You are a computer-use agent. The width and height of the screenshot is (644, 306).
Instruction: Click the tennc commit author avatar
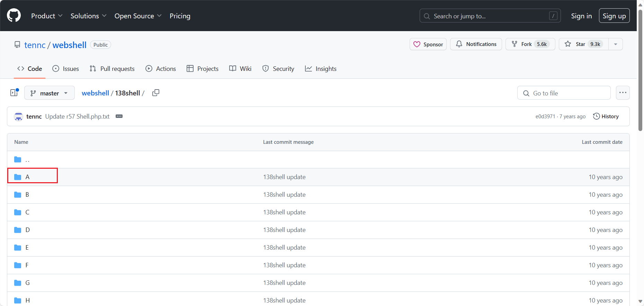pos(18,117)
